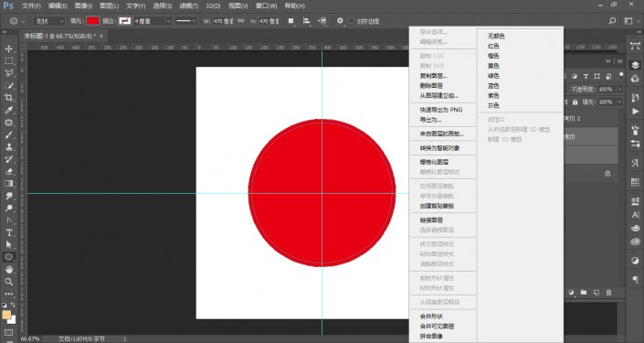Select the Path Selection arrow tool
The height and width of the screenshot is (343, 644).
[x=8, y=245]
